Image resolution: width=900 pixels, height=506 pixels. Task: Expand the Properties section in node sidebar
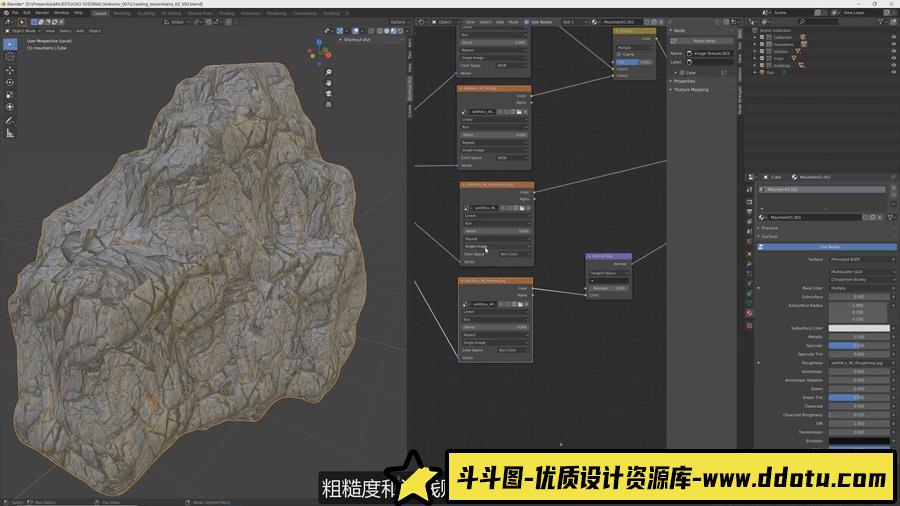click(x=684, y=81)
